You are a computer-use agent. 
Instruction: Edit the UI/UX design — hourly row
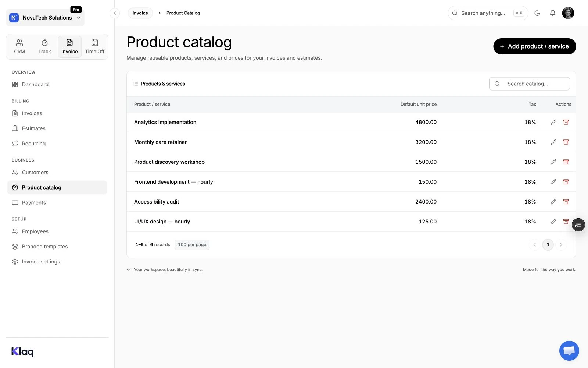[x=553, y=222]
